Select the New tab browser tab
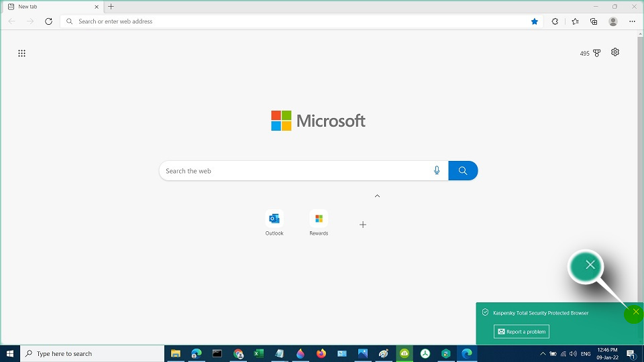 [52, 7]
